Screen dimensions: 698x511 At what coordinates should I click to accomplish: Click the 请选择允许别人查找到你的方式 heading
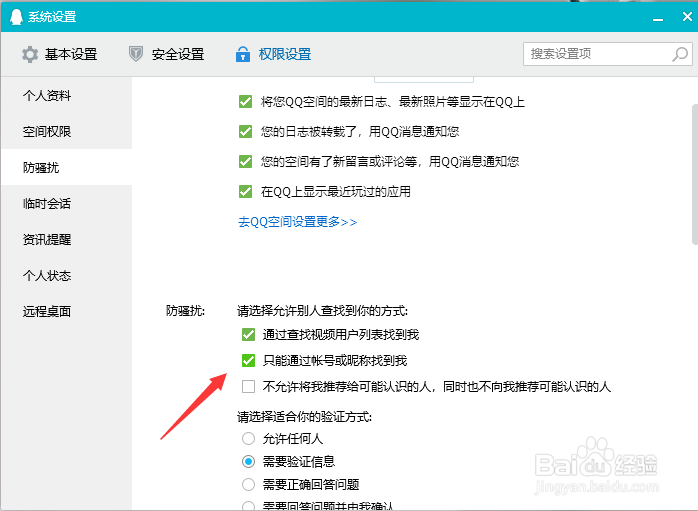coord(323,310)
